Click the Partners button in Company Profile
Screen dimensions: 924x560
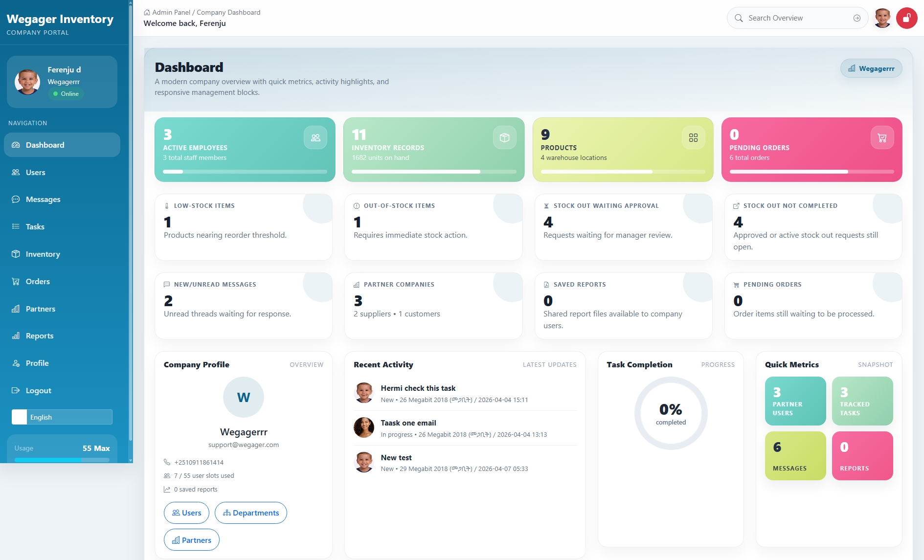tap(192, 540)
